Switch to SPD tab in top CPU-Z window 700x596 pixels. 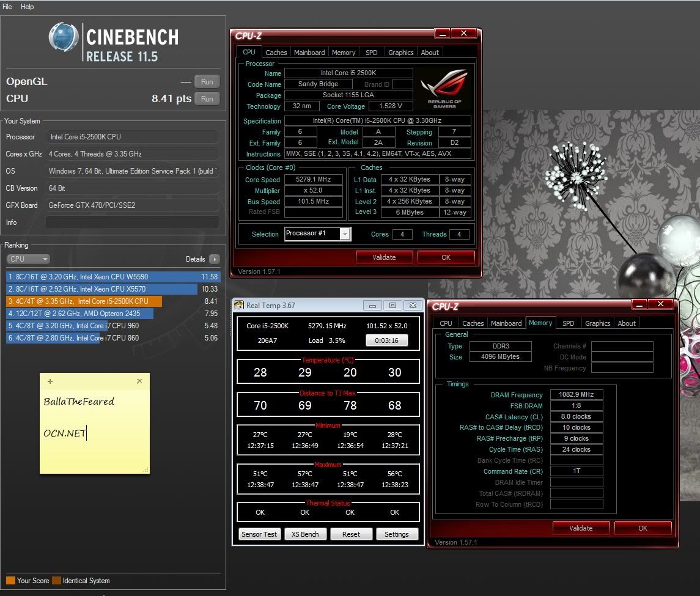(372, 53)
